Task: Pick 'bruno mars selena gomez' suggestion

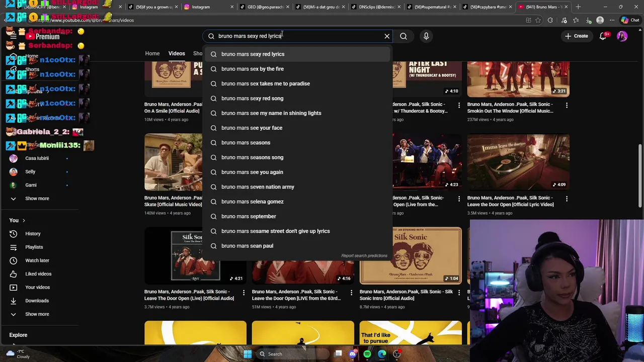Action: pos(297,202)
